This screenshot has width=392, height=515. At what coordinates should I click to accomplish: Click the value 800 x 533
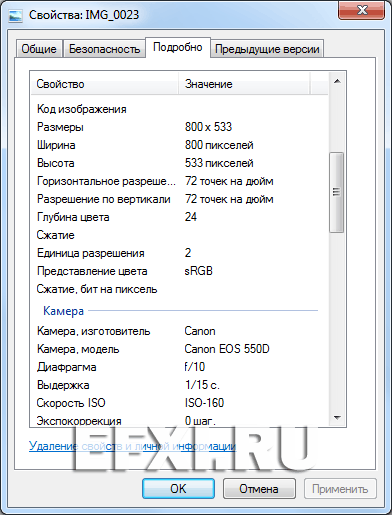(208, 127)
